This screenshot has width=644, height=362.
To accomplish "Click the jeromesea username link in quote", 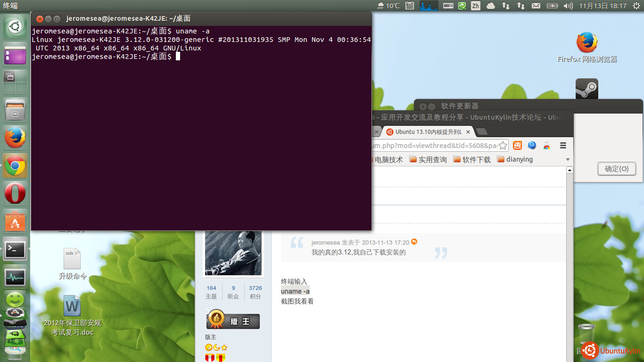I will 325,242.
